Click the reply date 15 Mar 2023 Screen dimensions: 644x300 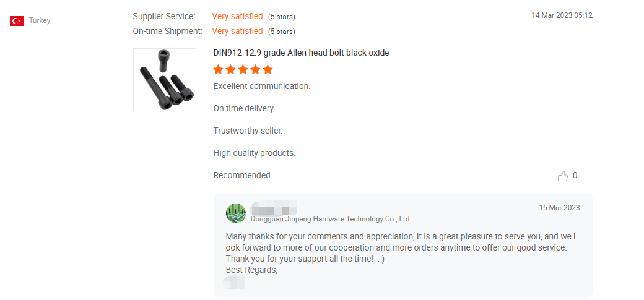[559, 208]
